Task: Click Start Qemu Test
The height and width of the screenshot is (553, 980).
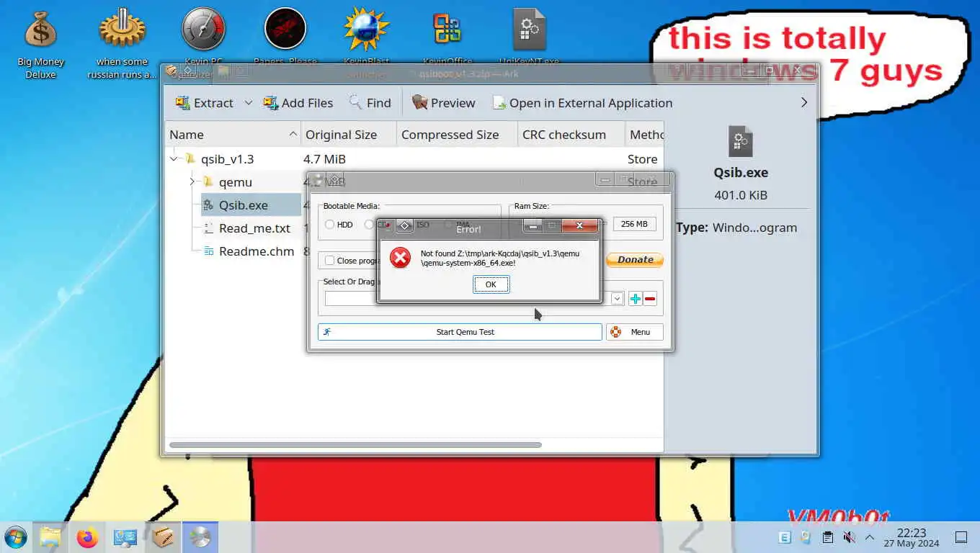Action: pos(460,332)
